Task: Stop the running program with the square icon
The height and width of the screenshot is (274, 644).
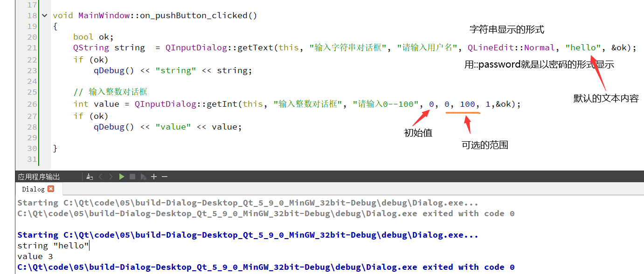Action: coord(132,177)
